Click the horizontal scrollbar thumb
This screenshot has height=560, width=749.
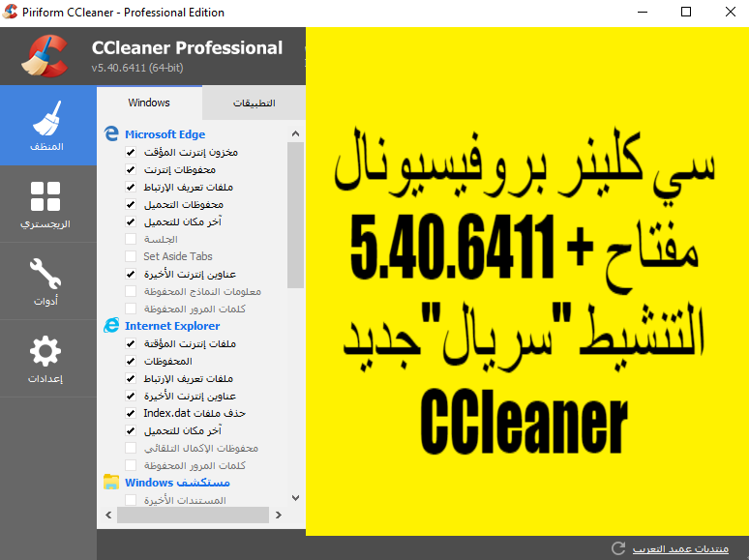click(193, 516)
